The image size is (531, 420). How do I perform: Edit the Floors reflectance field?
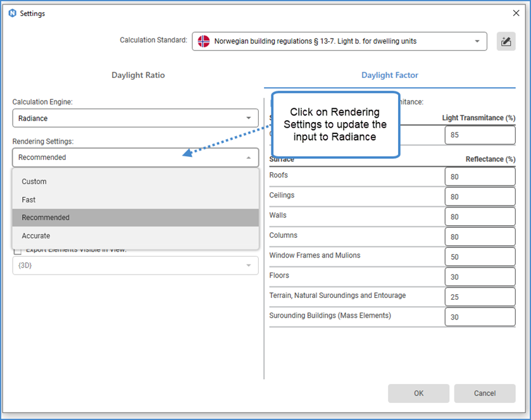click(x=480, y=277)
